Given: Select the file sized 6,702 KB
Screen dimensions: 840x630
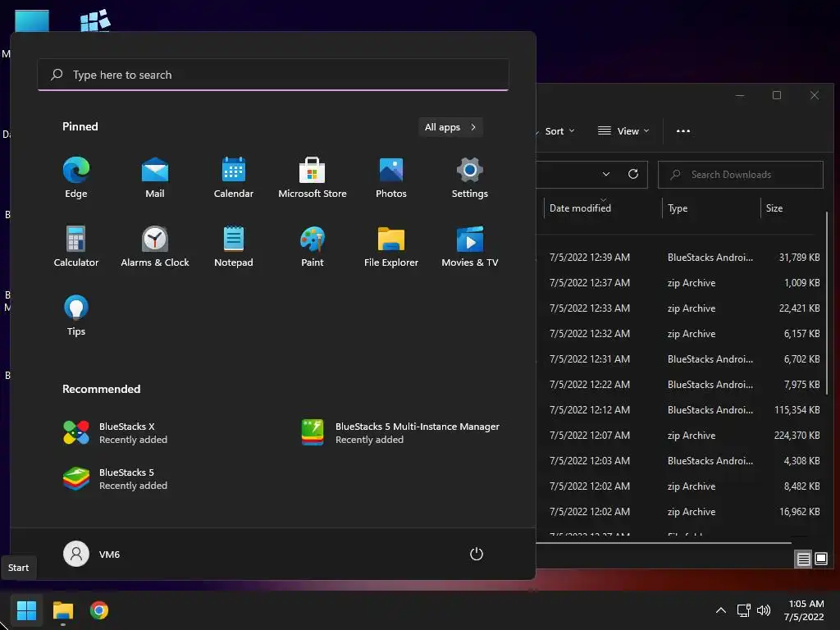Looking at the screenshot, I should click(680, 359).
